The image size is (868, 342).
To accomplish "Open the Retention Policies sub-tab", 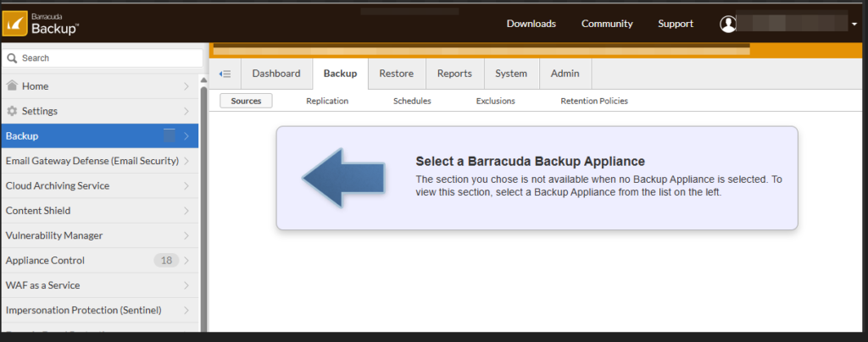I will pos(594,101).
